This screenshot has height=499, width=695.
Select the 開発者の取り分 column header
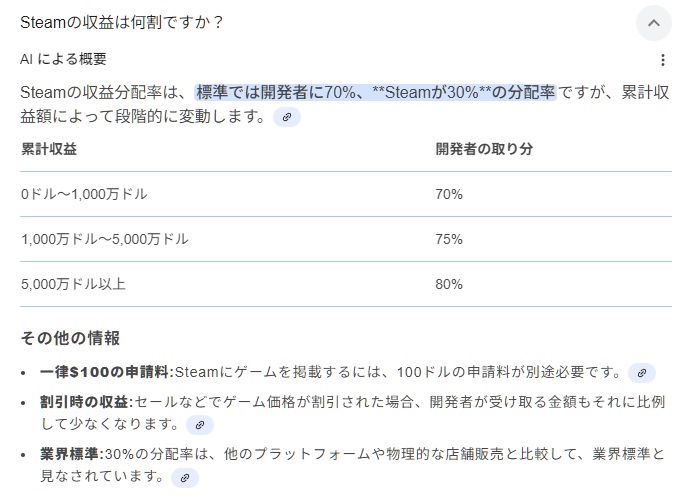pos(484,149)
